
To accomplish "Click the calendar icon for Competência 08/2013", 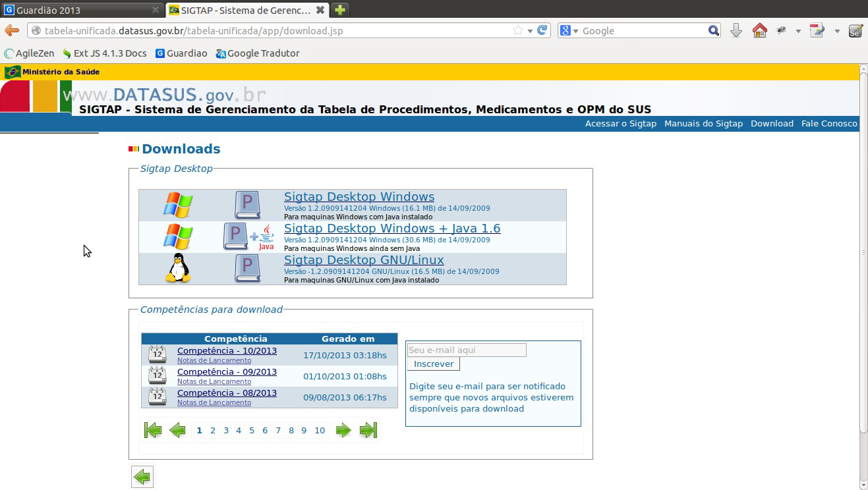I will pos(158,396).
